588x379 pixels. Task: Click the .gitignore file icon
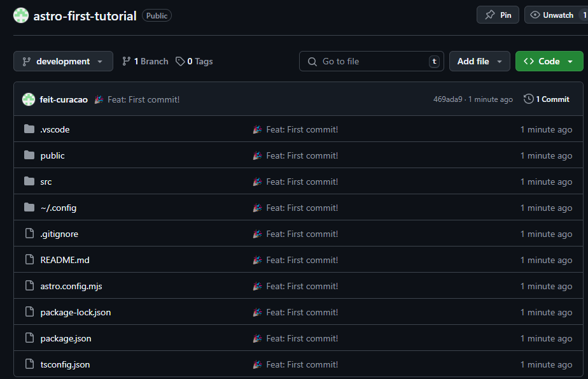(29, 234)
